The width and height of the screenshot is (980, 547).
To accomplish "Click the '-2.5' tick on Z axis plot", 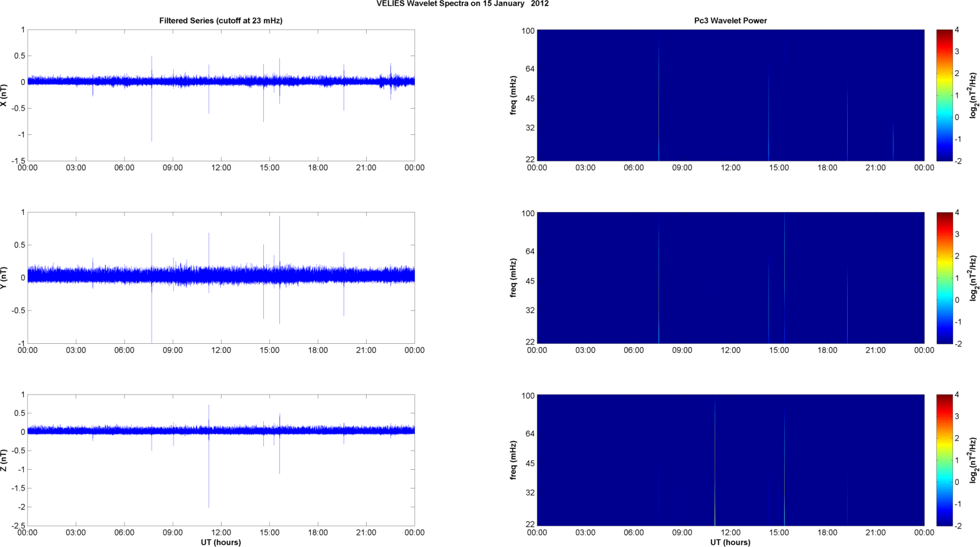I will pos(19,526).
